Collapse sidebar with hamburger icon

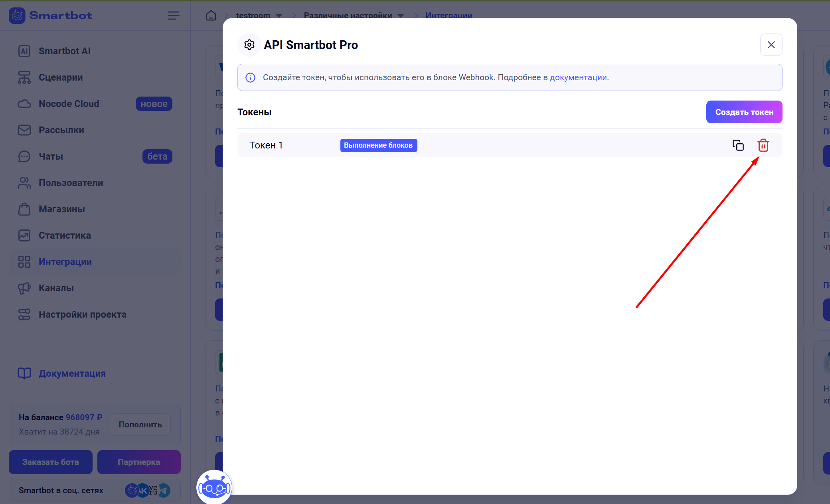point(173,16)
